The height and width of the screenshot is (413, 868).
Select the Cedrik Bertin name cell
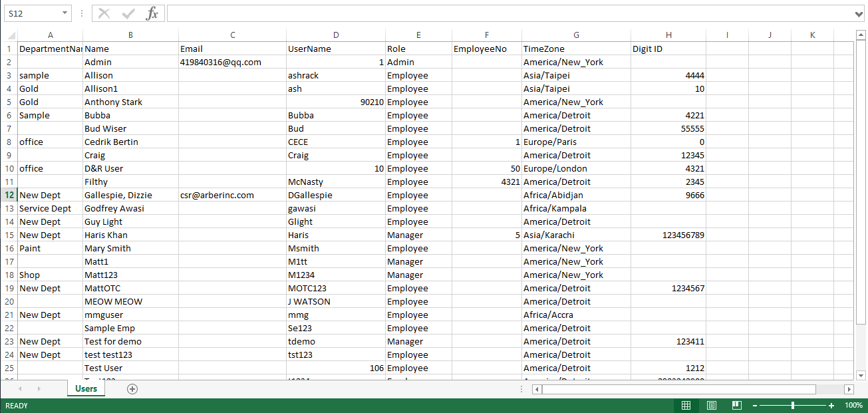(131, 142)
